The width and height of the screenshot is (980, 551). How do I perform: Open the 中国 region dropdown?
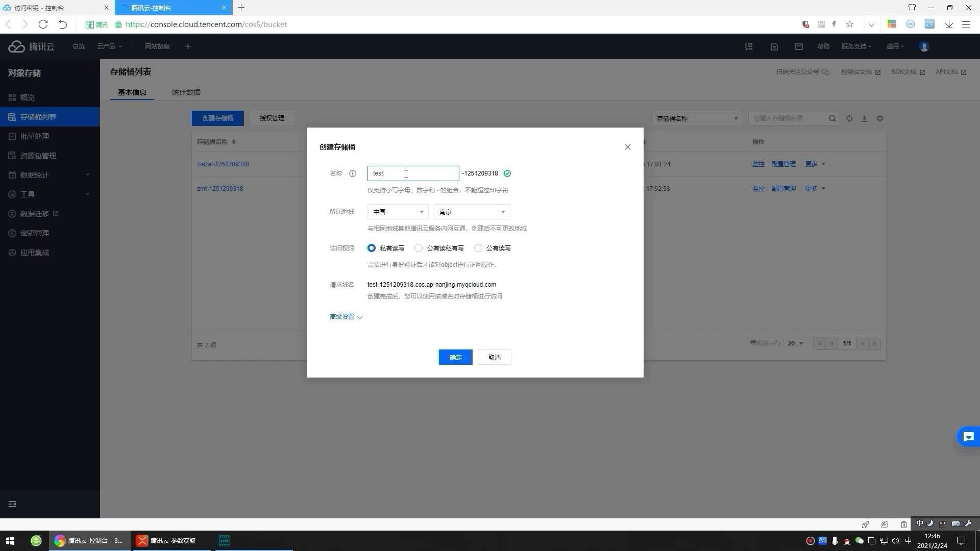[x=398, y=212]
